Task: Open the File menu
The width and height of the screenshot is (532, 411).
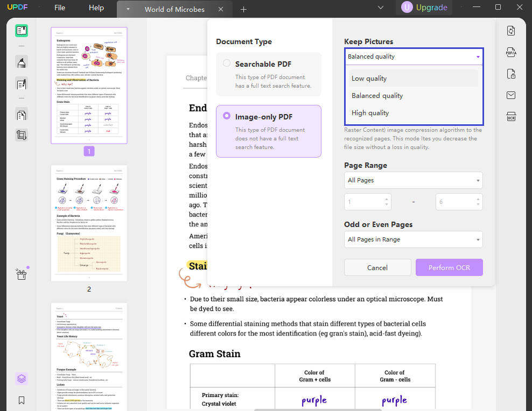Action: coord(59,8)
